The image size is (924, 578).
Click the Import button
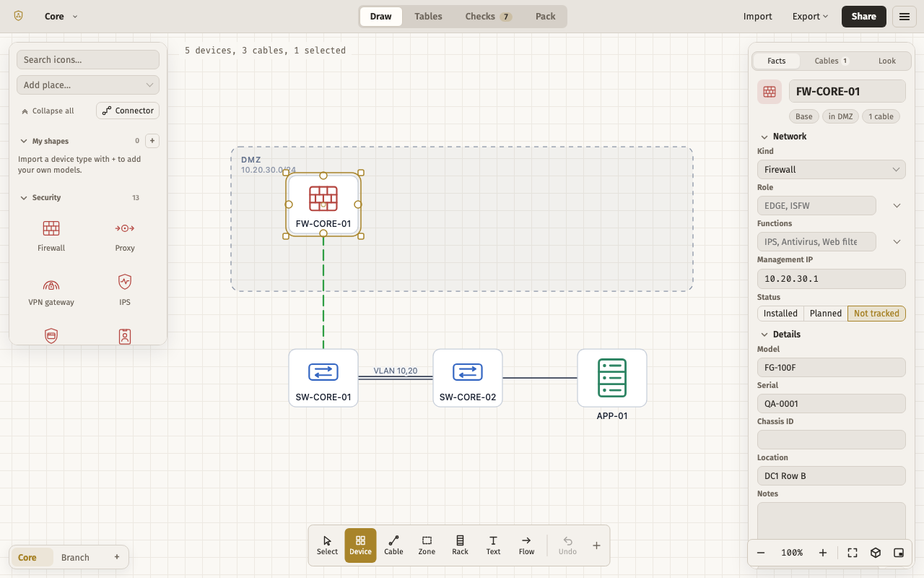[x=757, y=17]
